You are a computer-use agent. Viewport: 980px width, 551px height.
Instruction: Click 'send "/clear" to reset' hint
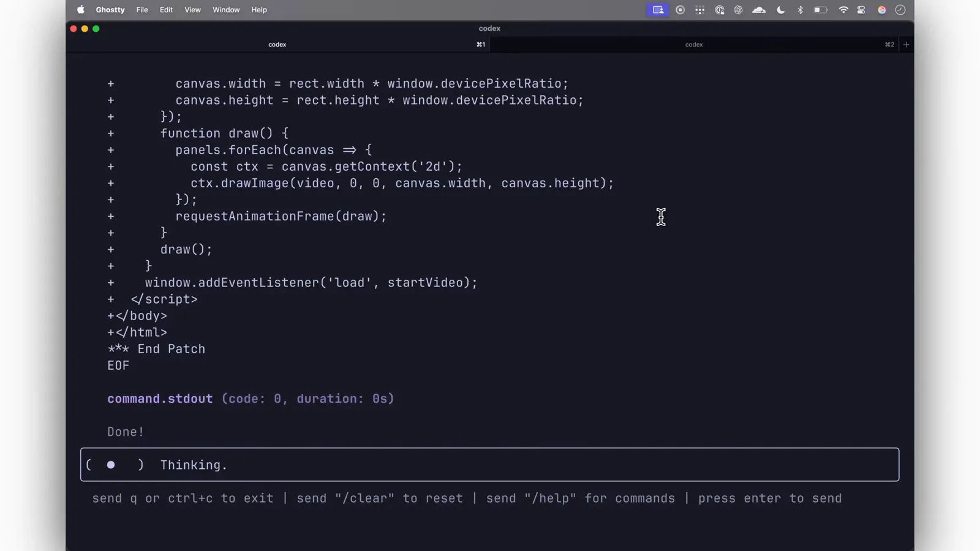(380, 498)
